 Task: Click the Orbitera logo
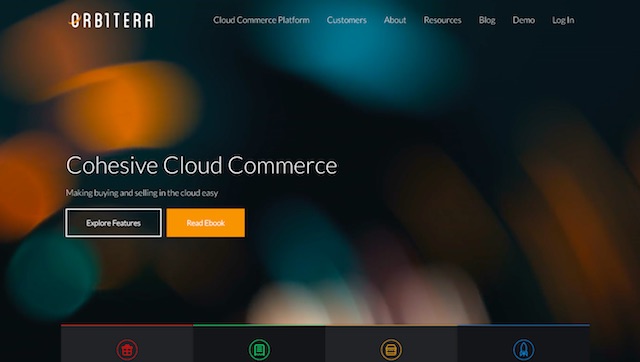[111, 20]
